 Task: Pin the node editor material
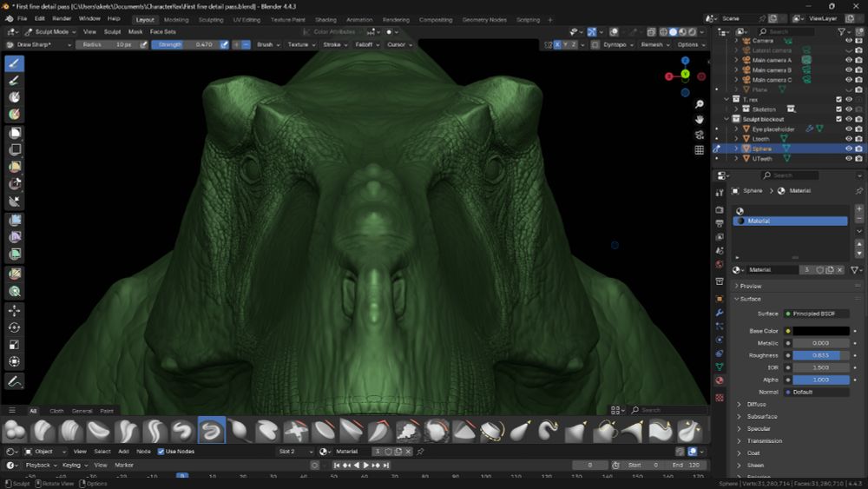point(421,452)
